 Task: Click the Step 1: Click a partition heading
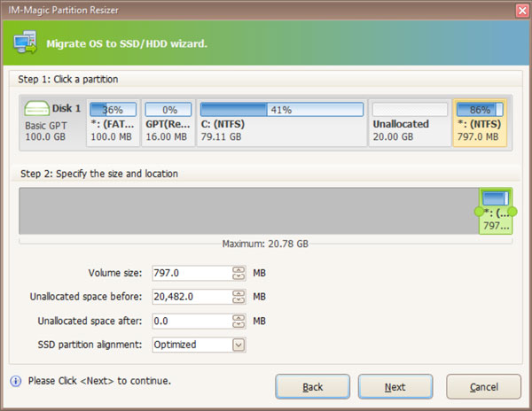(68, 80)
